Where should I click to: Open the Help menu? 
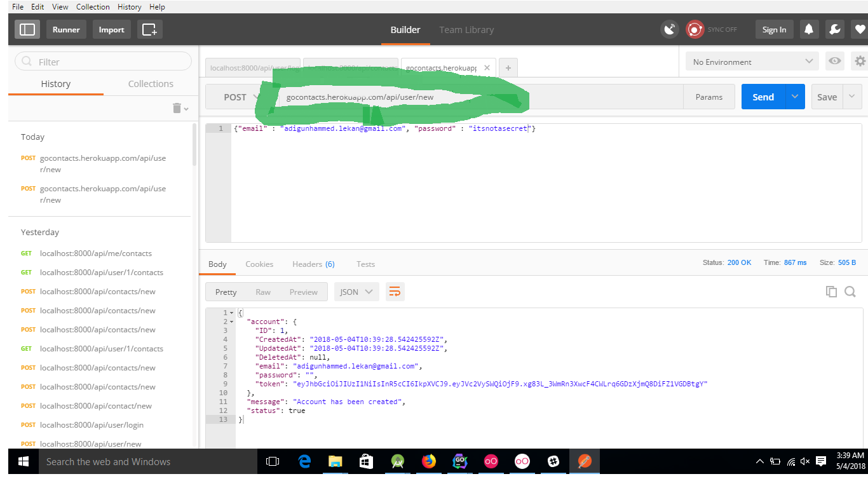pos(157,6)
